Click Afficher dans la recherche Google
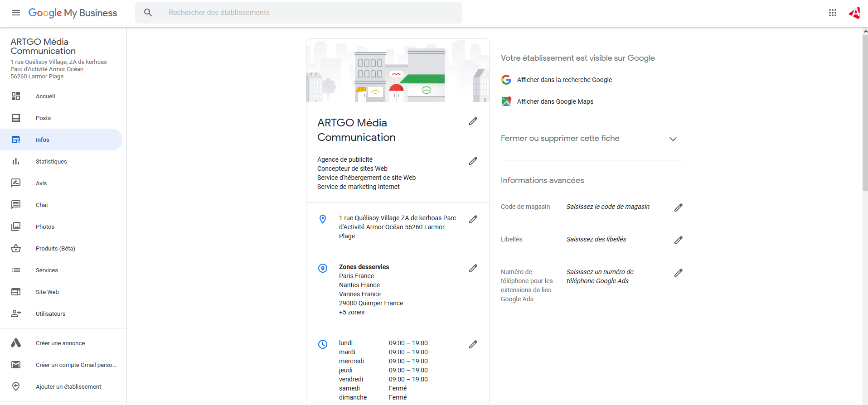 (564, 80)
